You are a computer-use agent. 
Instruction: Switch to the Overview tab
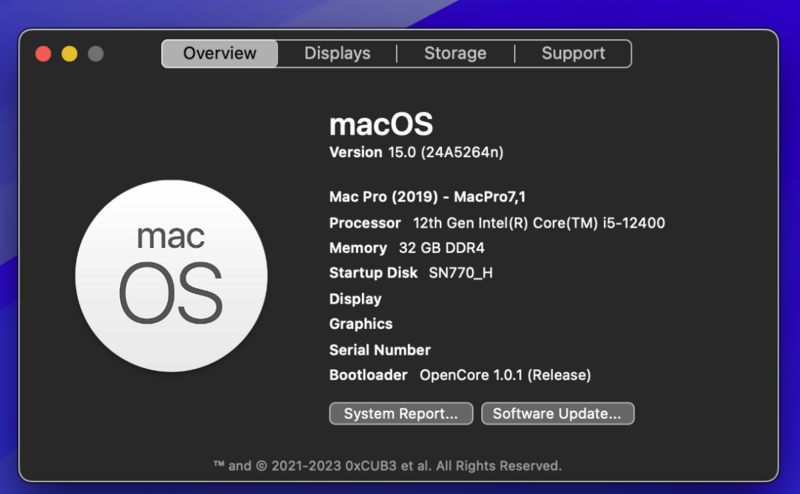click(x=220, y=54)
